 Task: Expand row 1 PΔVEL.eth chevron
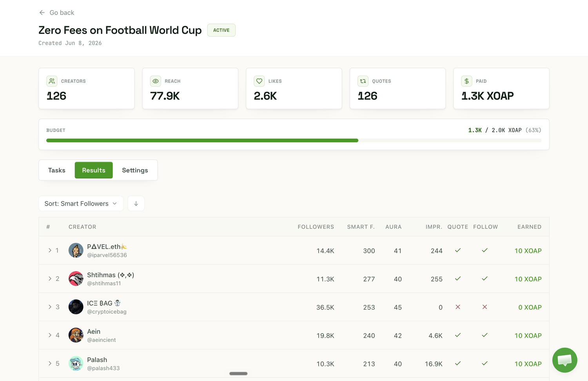tap(50, 250)
